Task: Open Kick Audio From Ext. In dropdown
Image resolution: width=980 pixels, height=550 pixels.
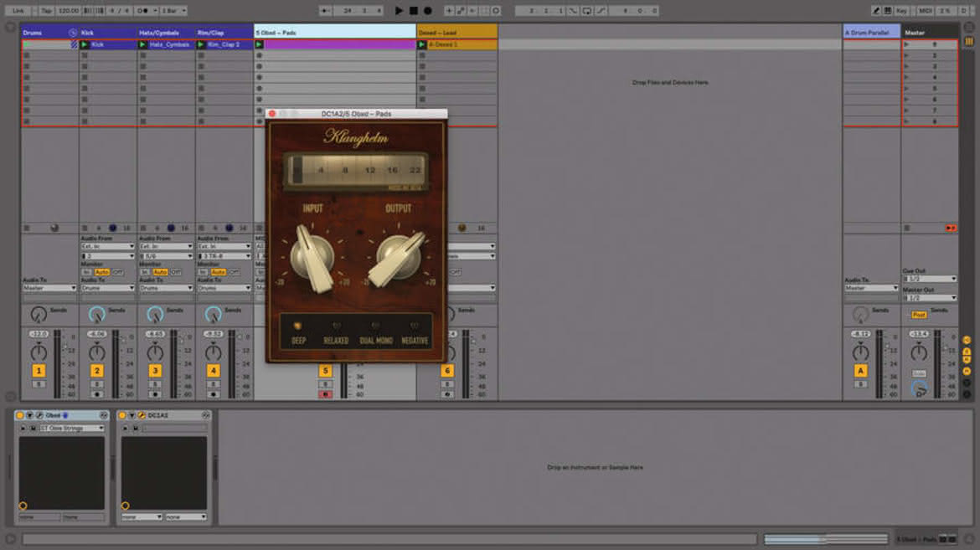Action: pos(107,246)
